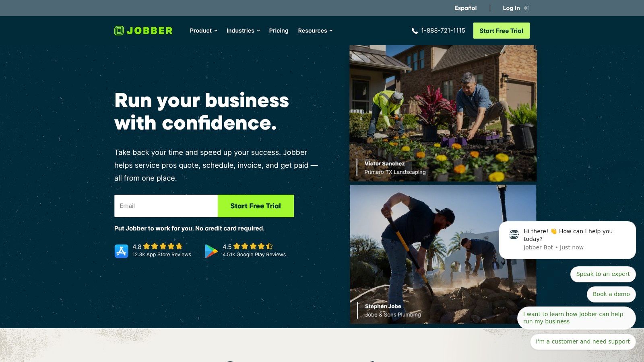Click the Google Play star rating
The image size is (644, 362).
click(253, 246)
